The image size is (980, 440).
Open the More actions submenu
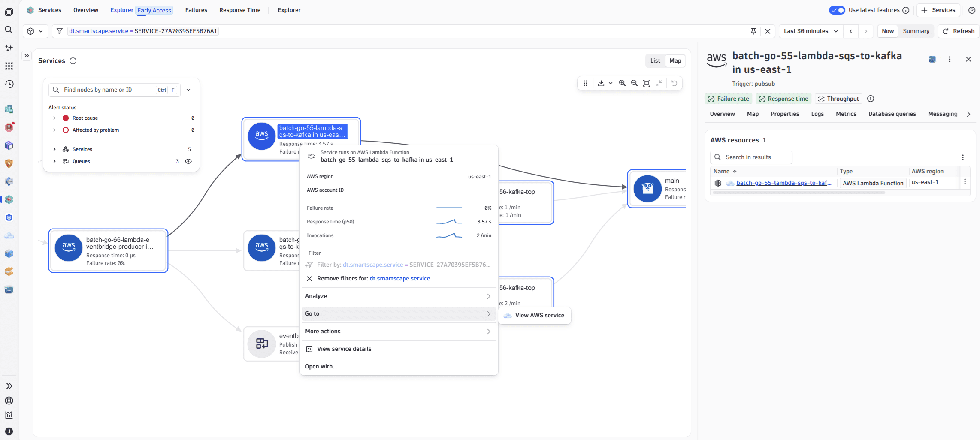coord(399,332)
